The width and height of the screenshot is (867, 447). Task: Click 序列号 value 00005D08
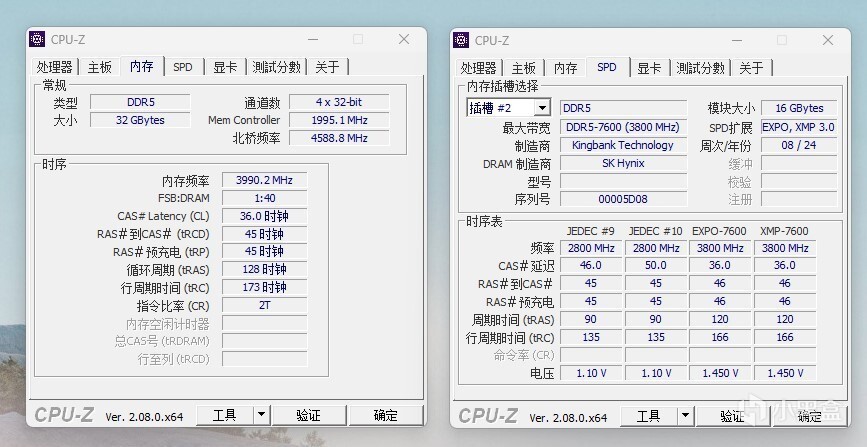[623, 199]
